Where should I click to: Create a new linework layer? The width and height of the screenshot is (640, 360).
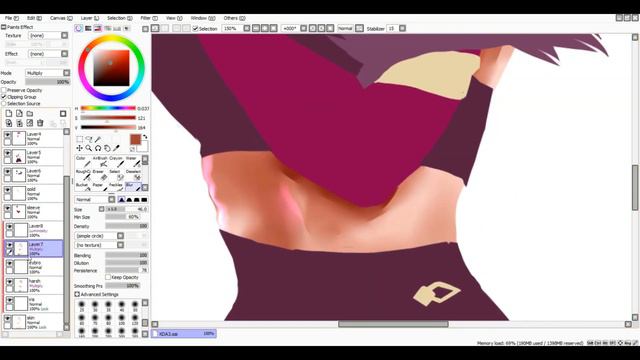pos(19,113)
